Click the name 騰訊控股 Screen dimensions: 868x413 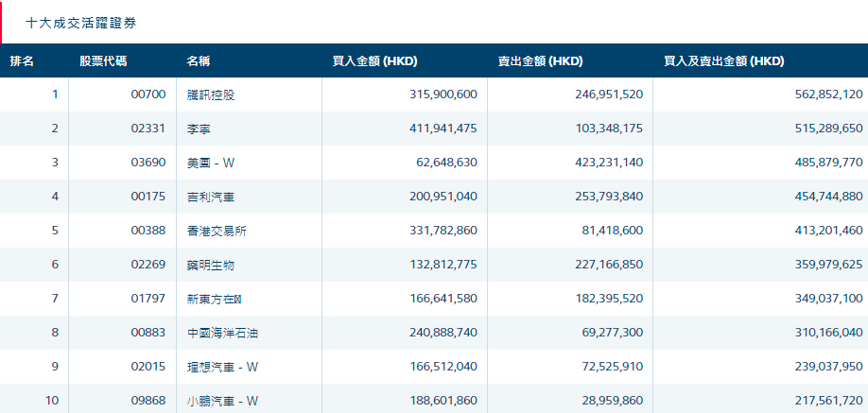coord(211,95)
